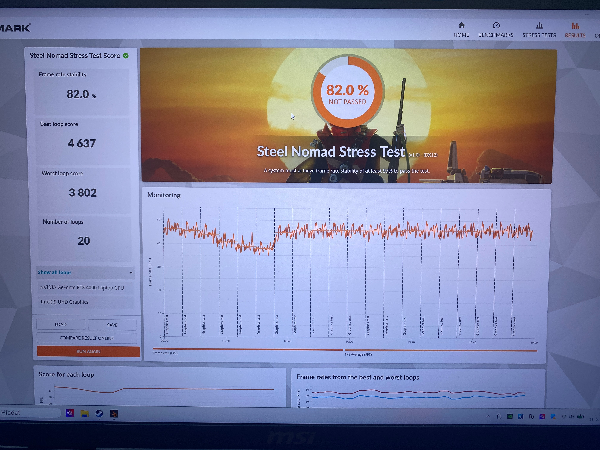Screen dimensions: 600x450
Task: Click the Monitoring panel heading
Action: point(164,195)
